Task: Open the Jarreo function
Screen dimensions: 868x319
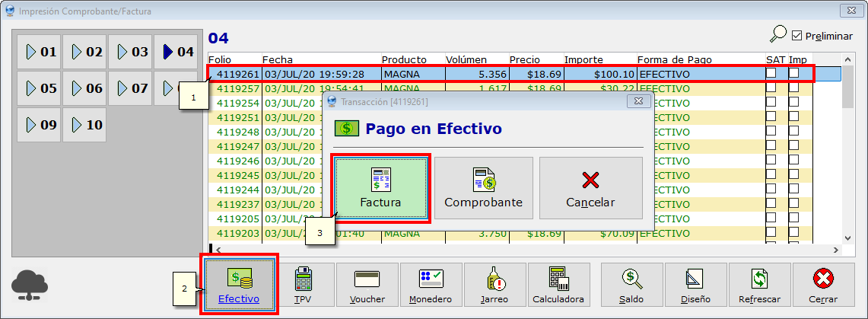Action: (494, 285)
